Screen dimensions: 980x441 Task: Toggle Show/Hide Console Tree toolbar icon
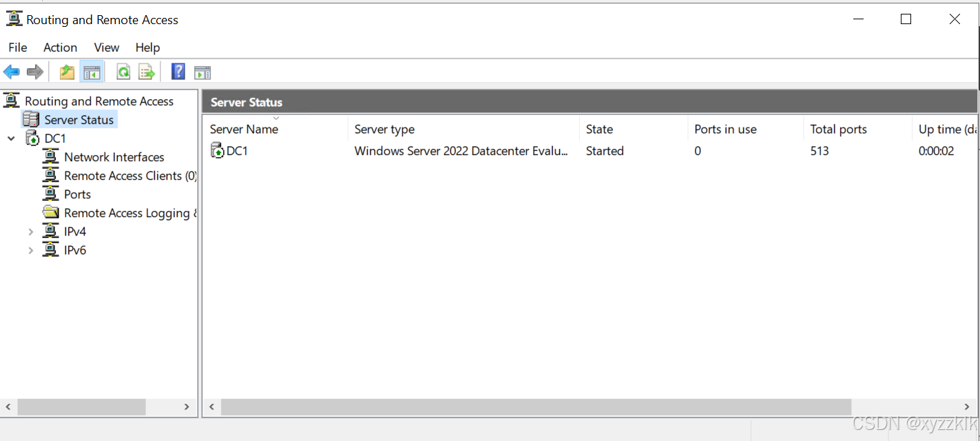coord(92,72)
